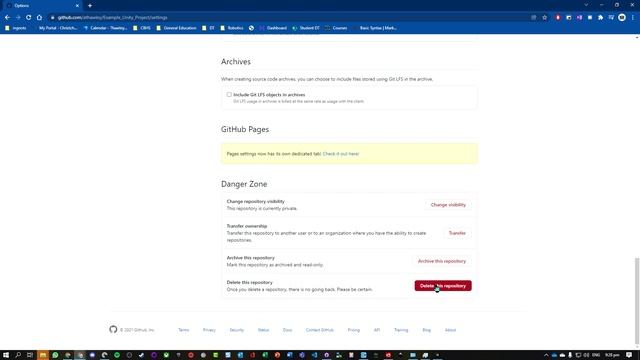Open the browser home page
Screen dimensions: 640x360
[39, 18]
